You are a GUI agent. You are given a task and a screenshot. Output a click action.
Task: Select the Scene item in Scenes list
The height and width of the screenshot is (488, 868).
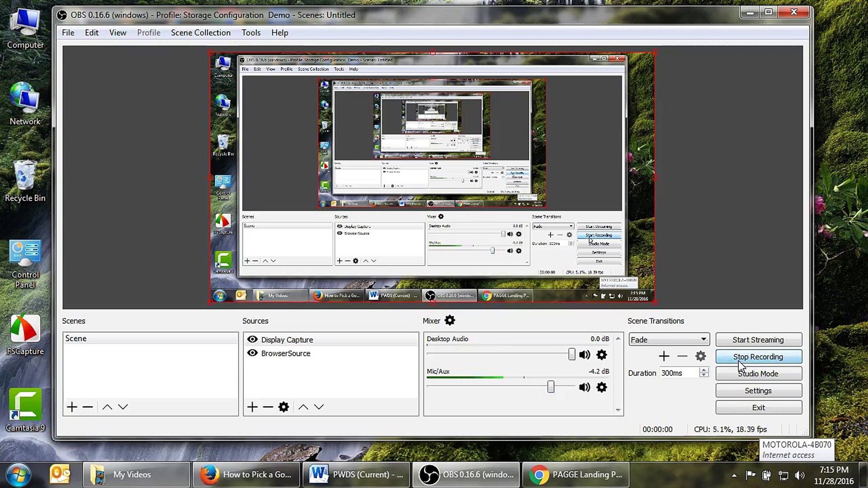click(150, 338)
